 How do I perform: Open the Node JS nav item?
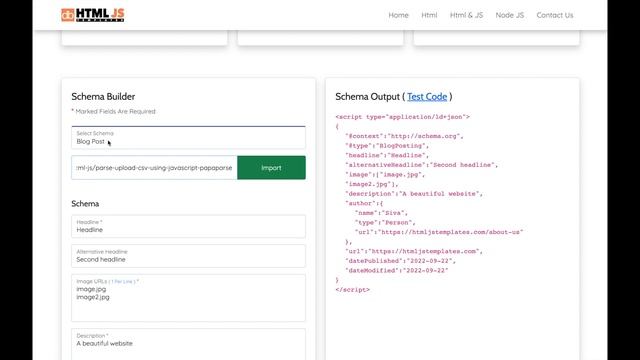(509, 15)
